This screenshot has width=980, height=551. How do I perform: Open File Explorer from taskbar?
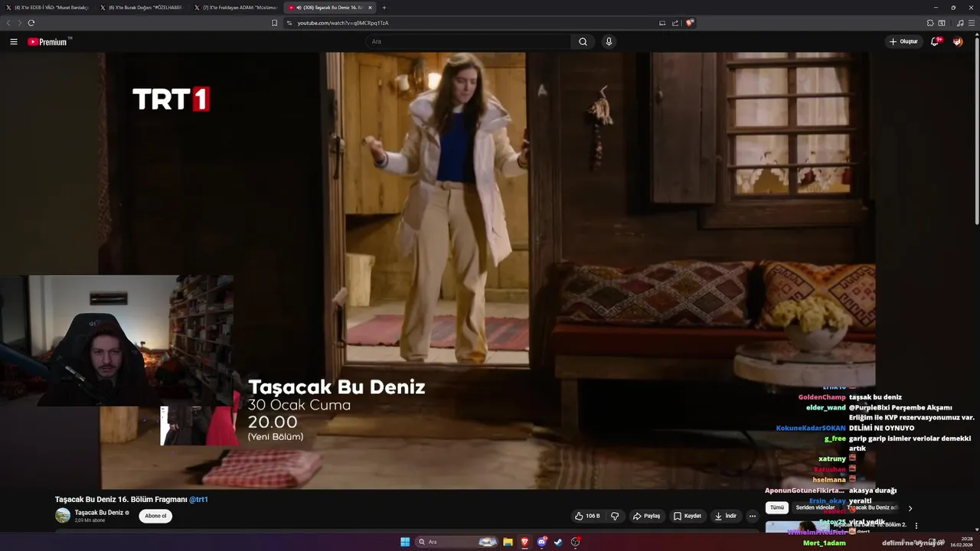508,542
